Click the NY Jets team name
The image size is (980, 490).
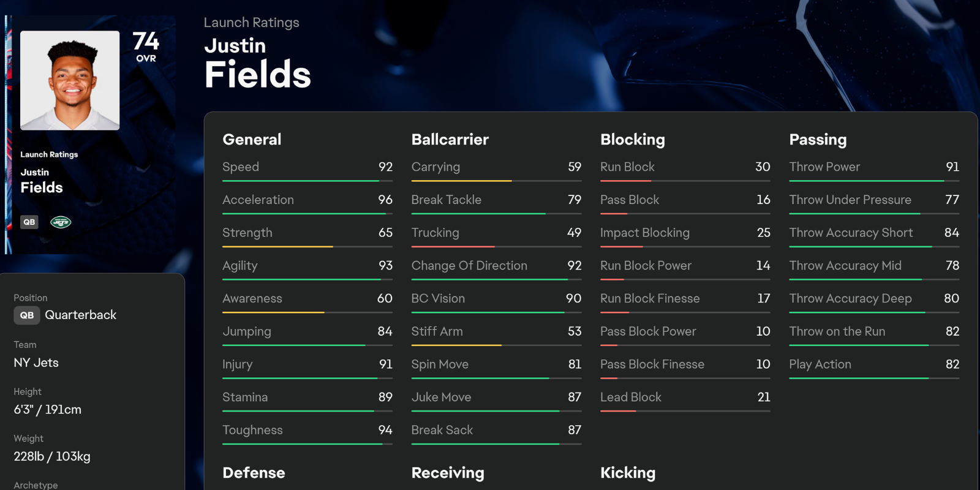[x=36, y=363]
